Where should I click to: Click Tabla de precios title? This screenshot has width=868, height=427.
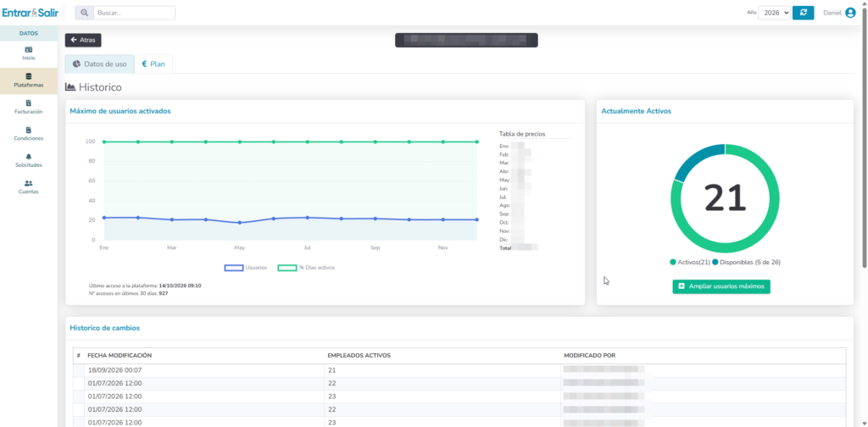click(522, 134)
